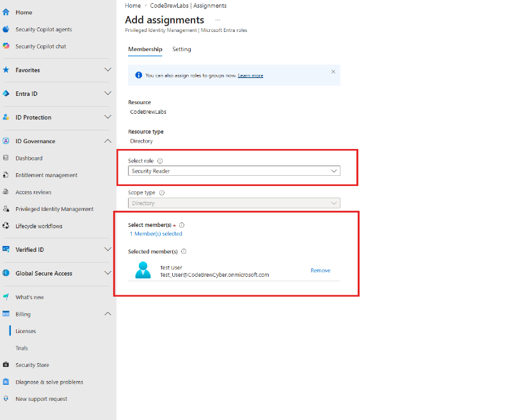Expand the Global Secure Access chevron
This screenshot has height=420, width=512.
click(108, 273)
